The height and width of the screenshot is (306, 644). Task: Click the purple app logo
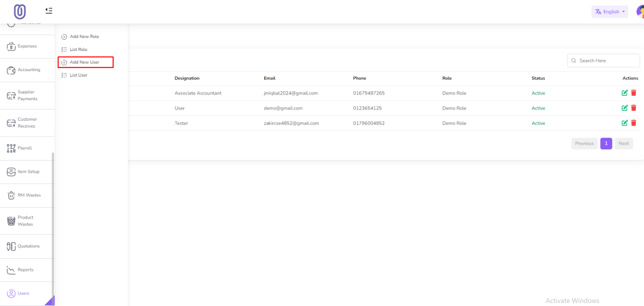[x=19, y=11]
